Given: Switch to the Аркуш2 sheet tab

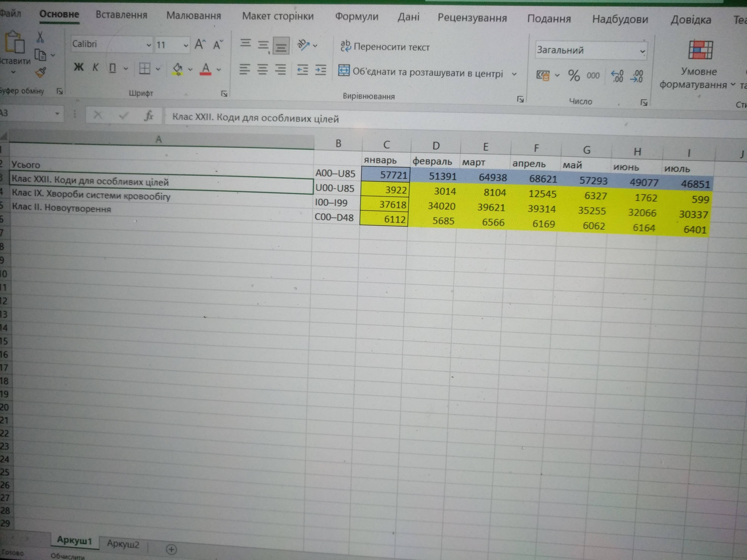Looking at the screenshot, I should [123, 544].
